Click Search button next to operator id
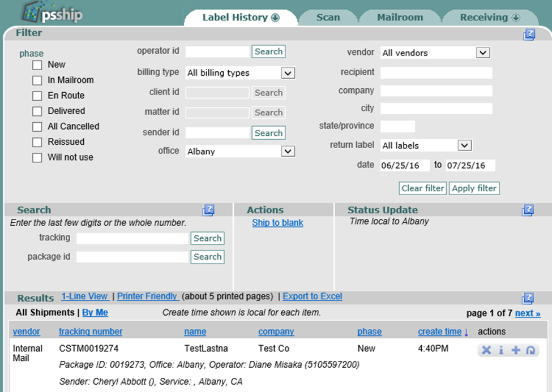Image resolution: width=552 pixels, height=392 pixels. pos(268,51)
